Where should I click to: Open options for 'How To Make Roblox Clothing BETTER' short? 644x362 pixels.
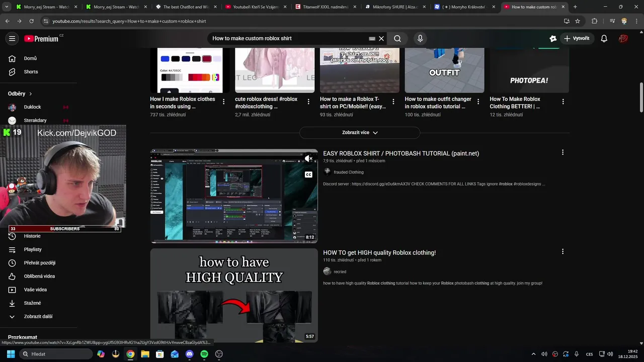coord(563,102)
